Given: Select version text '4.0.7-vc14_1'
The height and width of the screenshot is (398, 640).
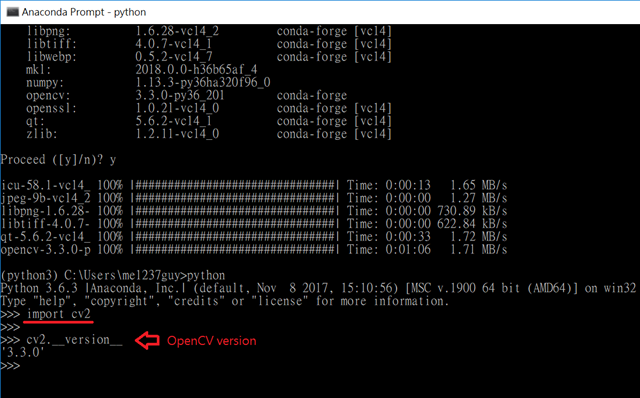Looking at the screenshot, I should (174, 44).
